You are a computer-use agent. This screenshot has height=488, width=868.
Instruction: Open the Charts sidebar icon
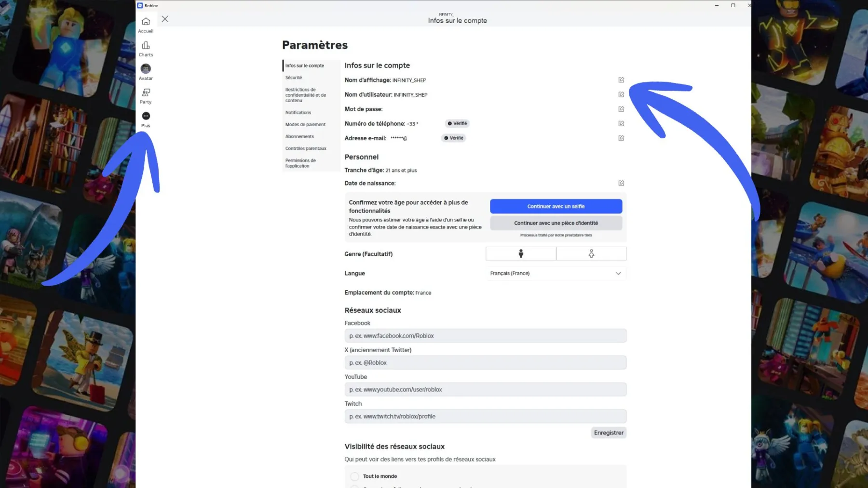(146, 45)
